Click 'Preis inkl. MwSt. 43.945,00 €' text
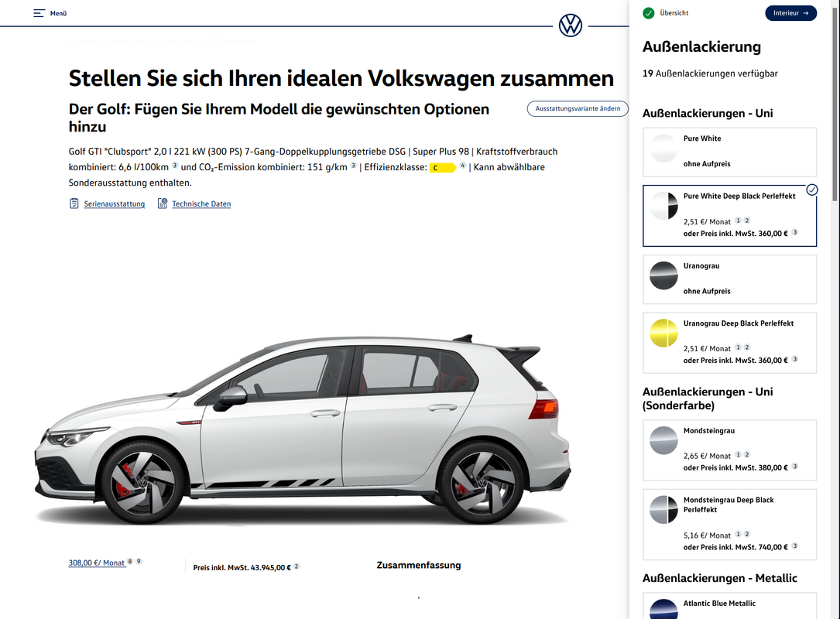Viewport: 840px width, 619px height. [242, 568]
